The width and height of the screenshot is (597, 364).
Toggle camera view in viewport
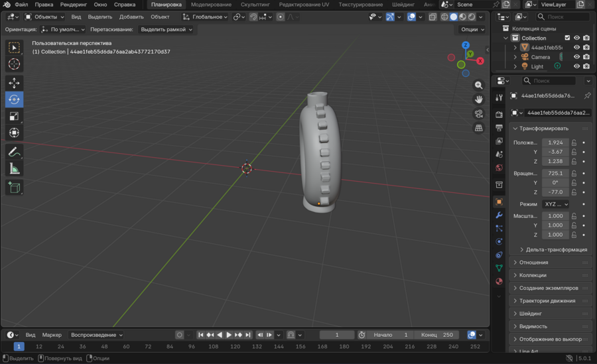point(478,113)
